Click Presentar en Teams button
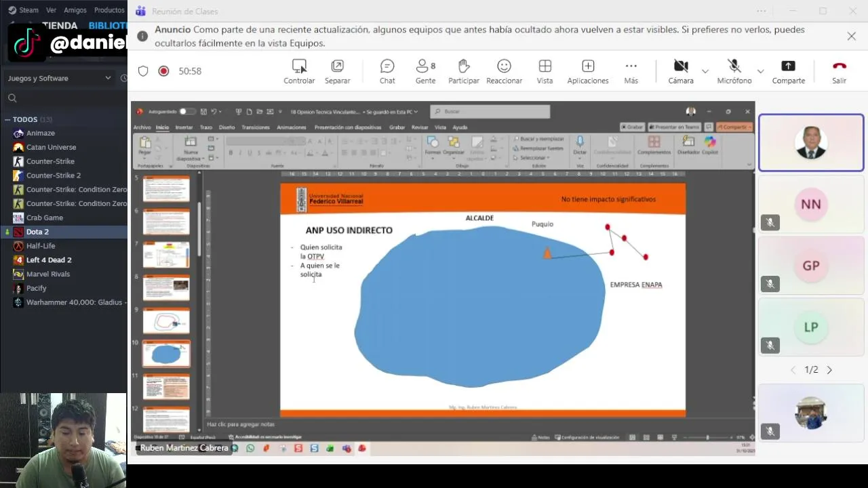Screen dimensions: 868x488 (675, 127)
